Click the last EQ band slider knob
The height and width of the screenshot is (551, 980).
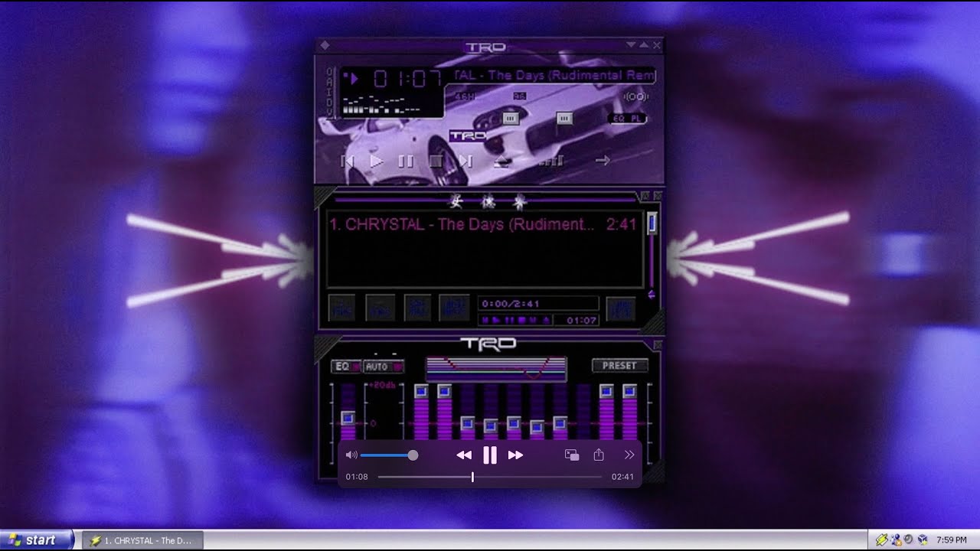(x=629, y=391)
